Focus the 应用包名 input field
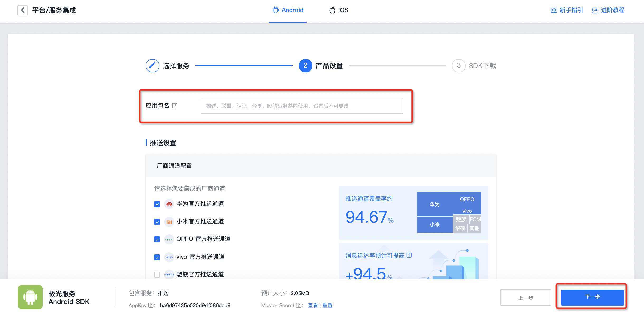 tap(302, 106)
